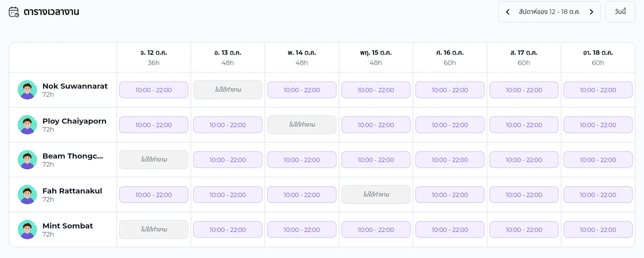Select Ploy's day-off cell on Wednesday 14
644x258 pixels.
pos(302,125)
